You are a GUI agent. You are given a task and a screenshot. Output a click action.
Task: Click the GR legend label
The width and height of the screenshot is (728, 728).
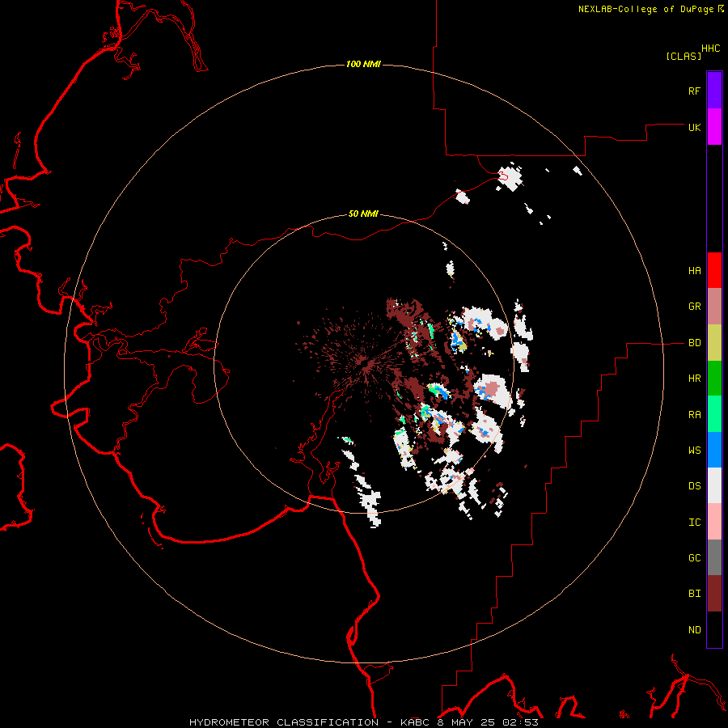click(694, 307)
